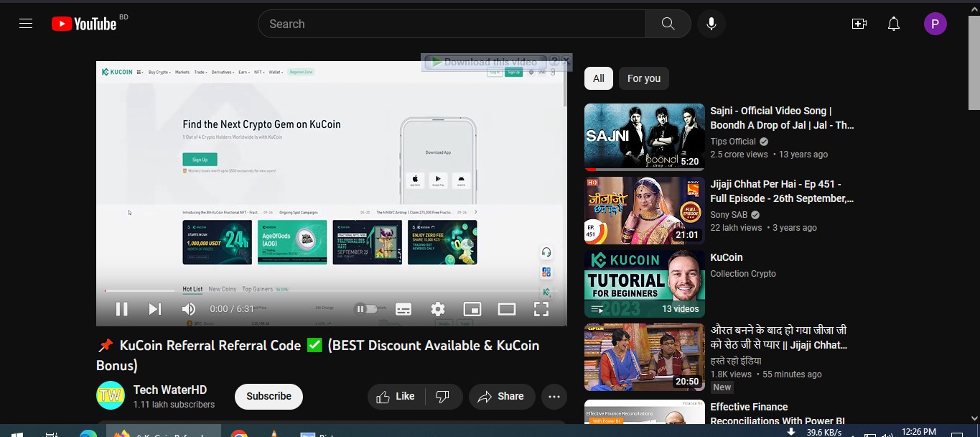Start voice search with the microphone
This screenshot has height=437, width=980.
pos(711,24)
